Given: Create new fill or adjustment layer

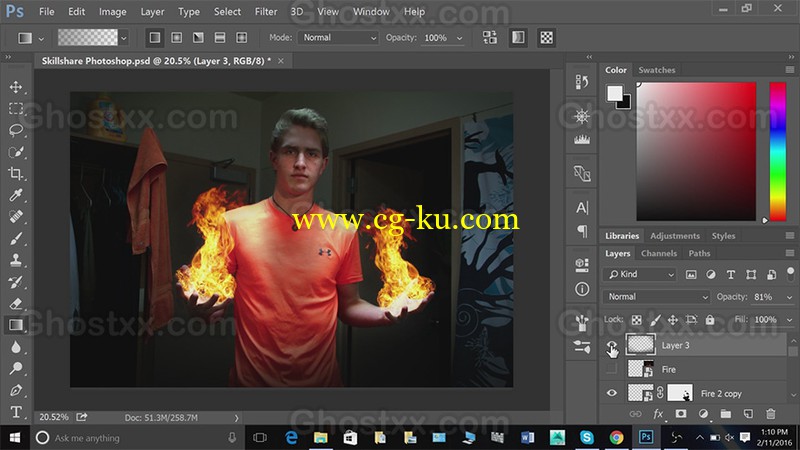Looking at the screenshot, I should point(703,414).
